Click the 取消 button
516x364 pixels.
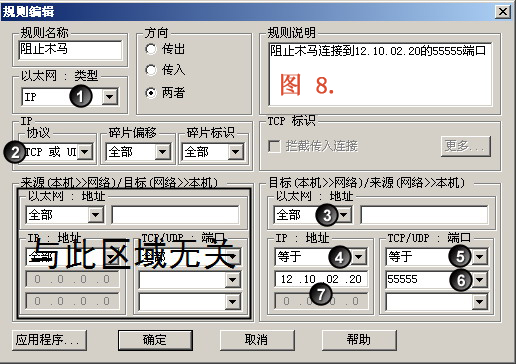257,340
